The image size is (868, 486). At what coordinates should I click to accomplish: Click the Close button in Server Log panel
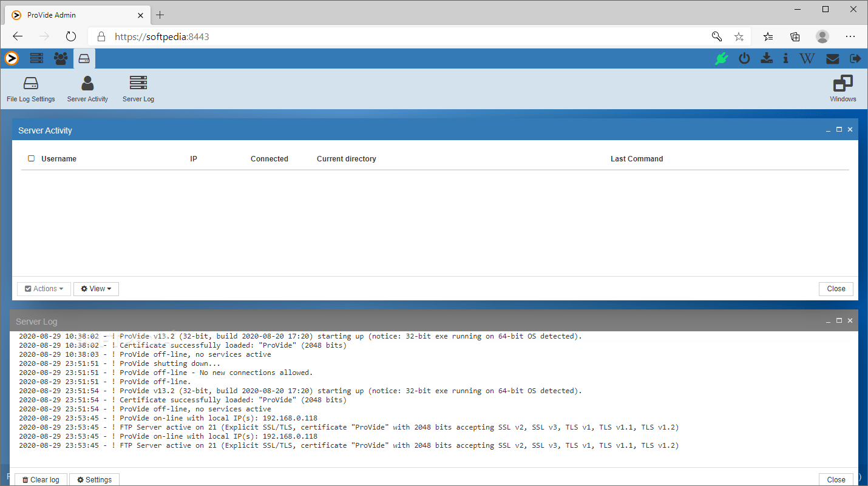836,479
